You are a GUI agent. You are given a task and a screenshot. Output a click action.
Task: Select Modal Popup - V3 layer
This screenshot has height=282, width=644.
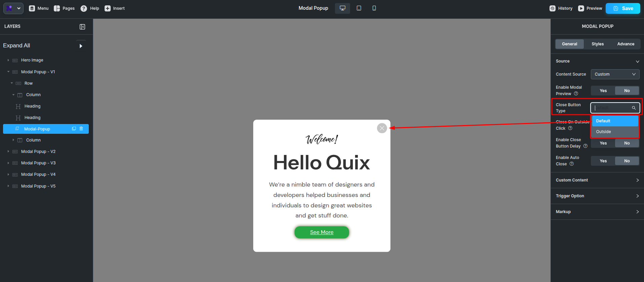pyautogui.click(x=38, y=163)
